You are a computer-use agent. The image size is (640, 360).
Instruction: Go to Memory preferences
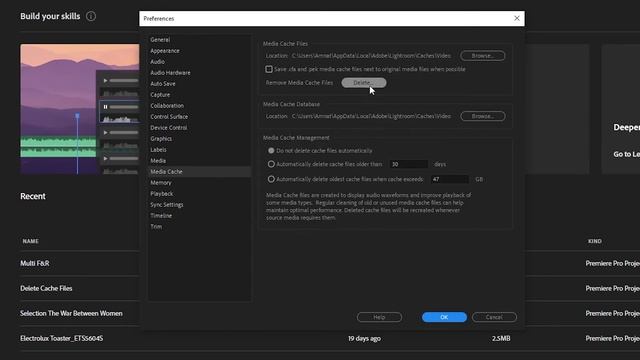161,183
